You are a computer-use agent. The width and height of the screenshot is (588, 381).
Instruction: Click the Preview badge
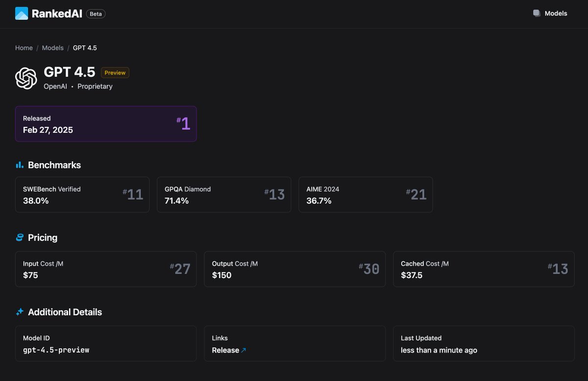coord(115,72)
